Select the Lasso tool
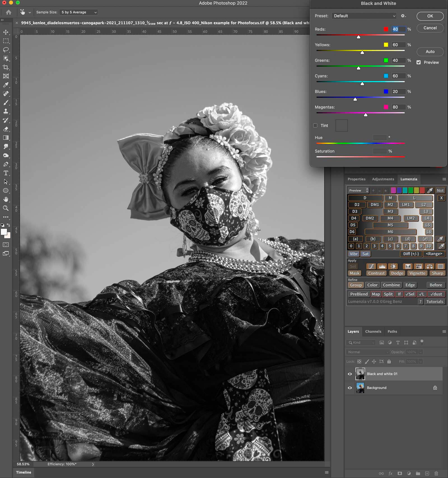This screenshot has width=448, height=478. click(x=6, y=50)
